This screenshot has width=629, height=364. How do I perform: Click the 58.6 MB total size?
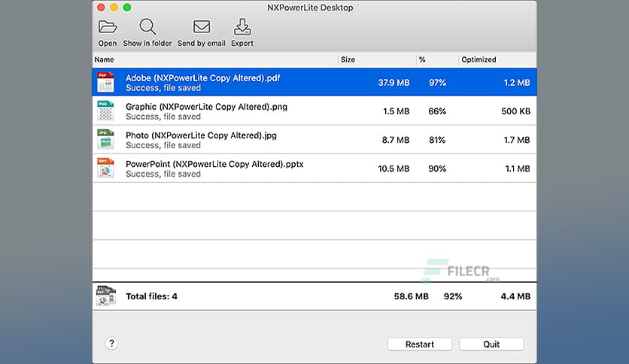tap(411, 296)
